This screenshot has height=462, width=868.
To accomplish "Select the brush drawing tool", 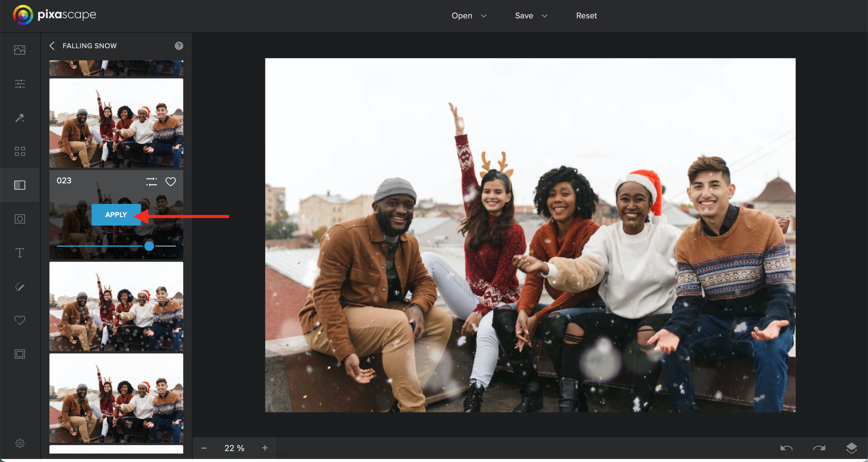I will tap(20, 286).
